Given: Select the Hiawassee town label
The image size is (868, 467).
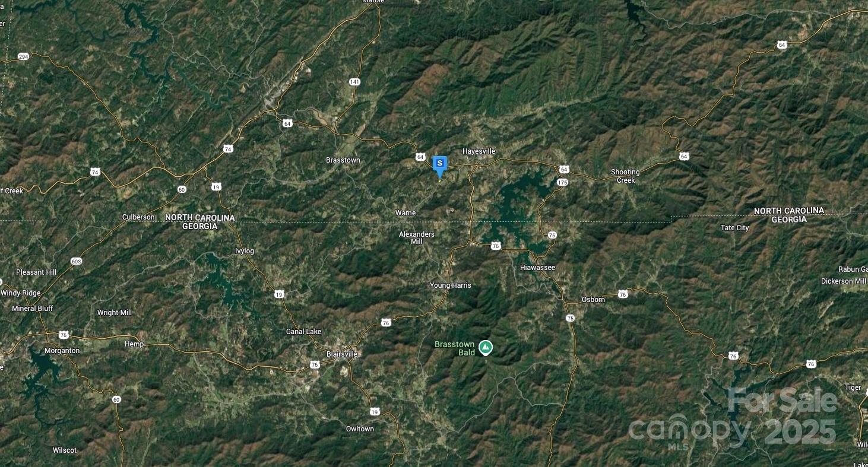Looking at the screenshot, I should click(537, 268).
